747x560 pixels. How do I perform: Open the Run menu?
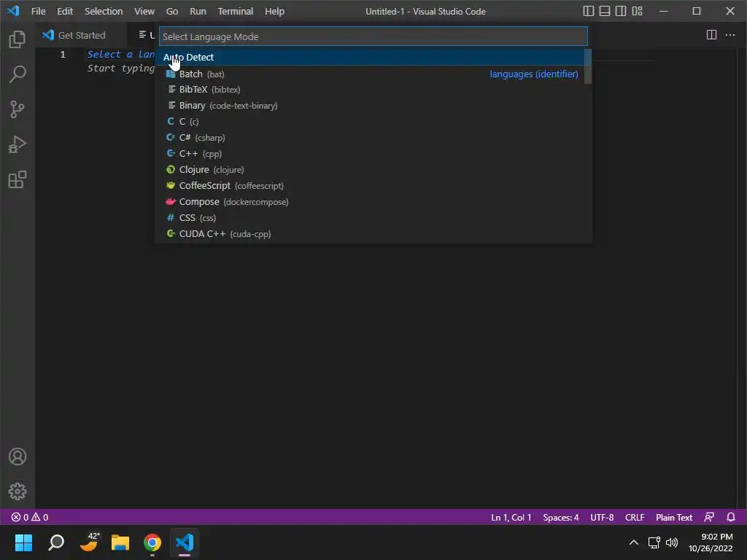[x=198, y=11]
